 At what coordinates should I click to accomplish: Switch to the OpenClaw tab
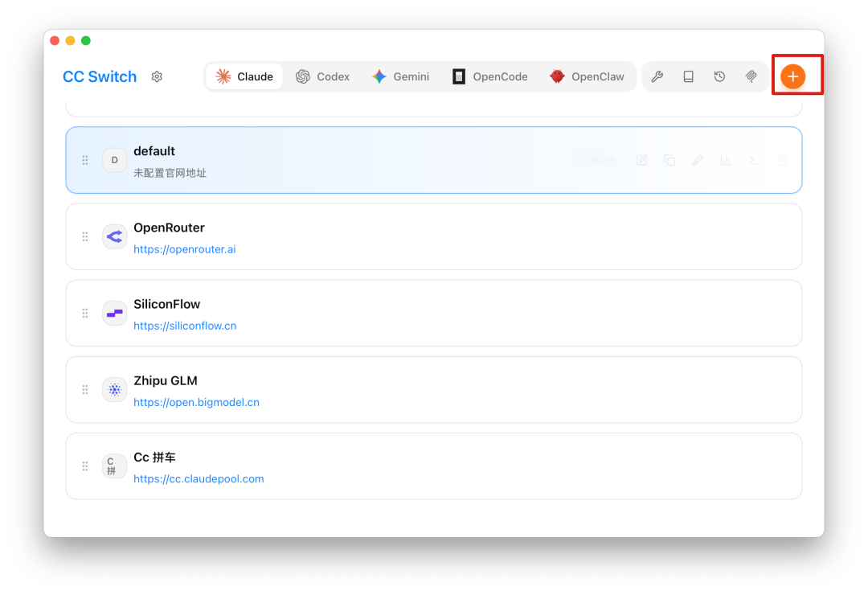[x=588, y=76]
